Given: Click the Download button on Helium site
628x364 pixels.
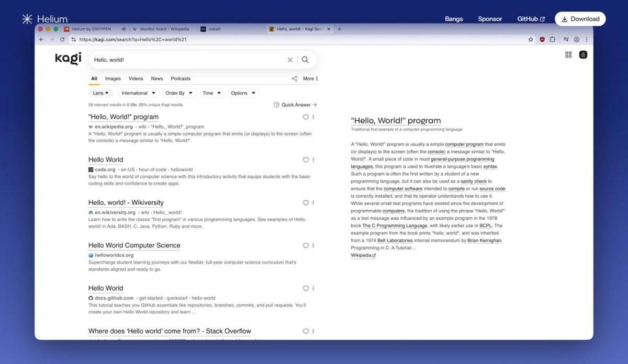Looking at the screenshot, I should (580, 19).
